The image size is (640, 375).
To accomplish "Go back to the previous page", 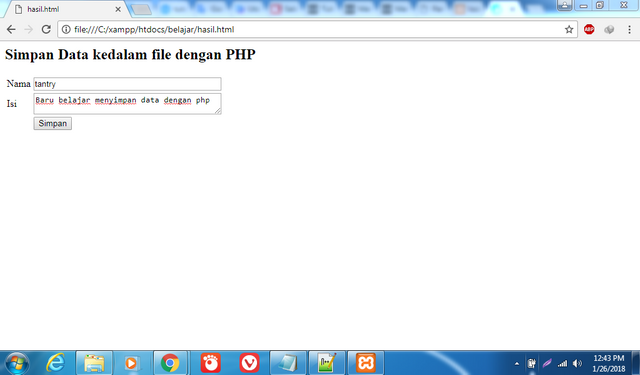I will (11, 29).
